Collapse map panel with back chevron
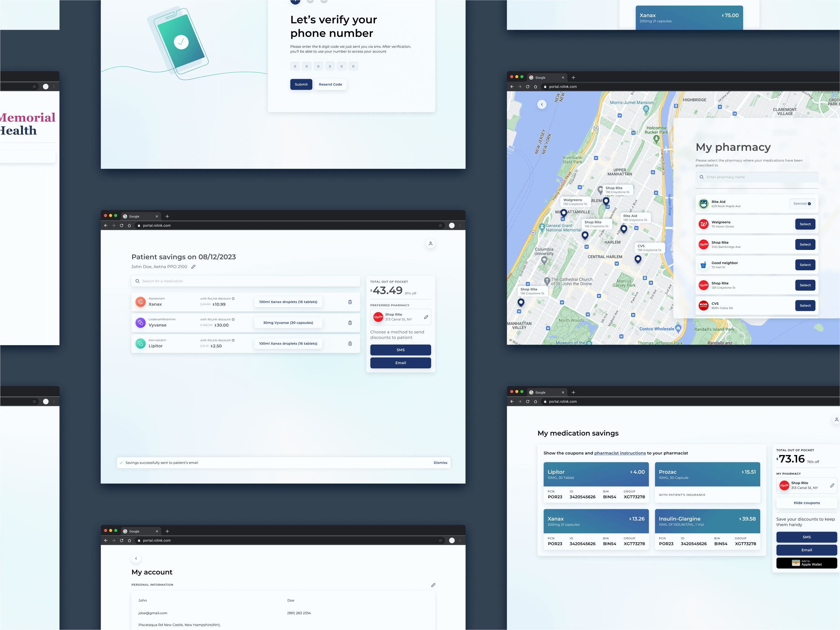Image resolution: width=840 pixels, height=630 pixels. tap(542, 104)
